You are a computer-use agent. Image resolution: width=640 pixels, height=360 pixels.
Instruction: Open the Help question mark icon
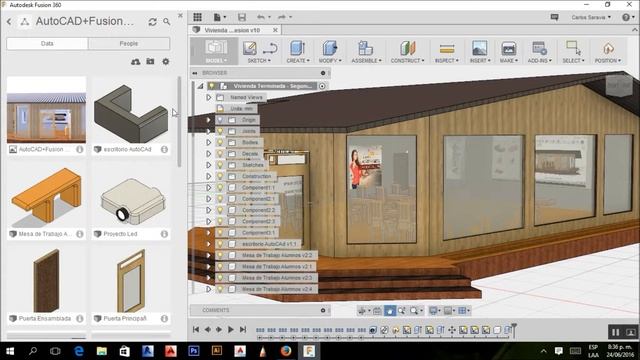(x=626, y=17)
